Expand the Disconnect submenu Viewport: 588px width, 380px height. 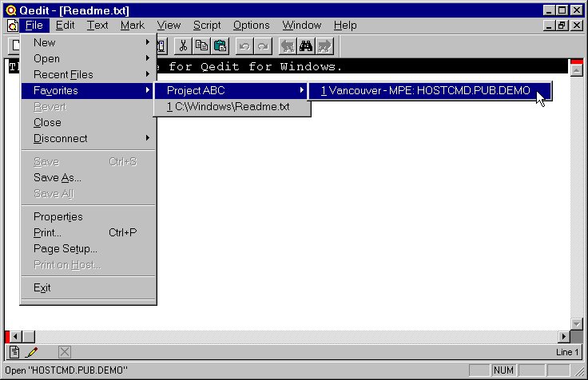coord(89,138)
